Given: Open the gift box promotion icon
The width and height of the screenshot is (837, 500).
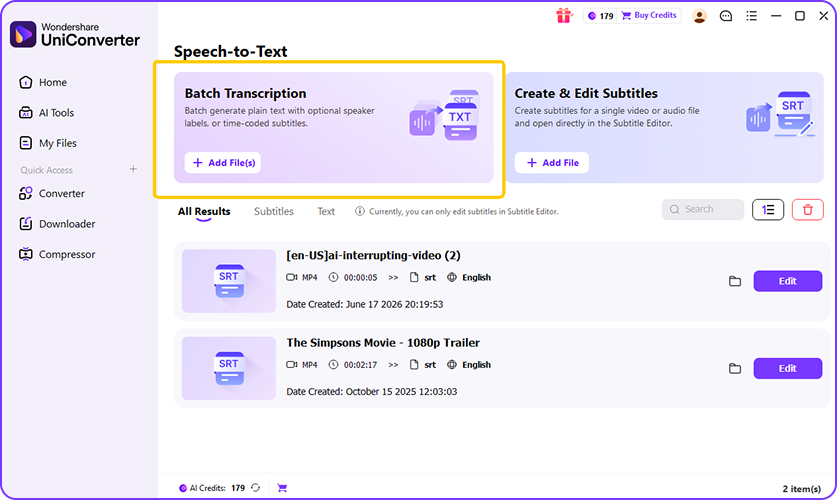Looking at the screenshot, I should (x=564, y=15).
